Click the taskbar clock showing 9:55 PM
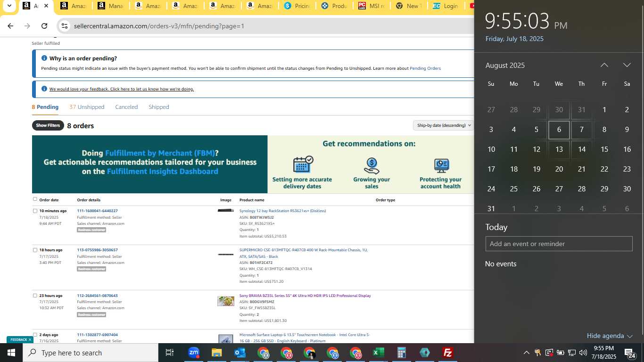The height and width of the screenshot is (362, 644). click(x=603, y=353)
